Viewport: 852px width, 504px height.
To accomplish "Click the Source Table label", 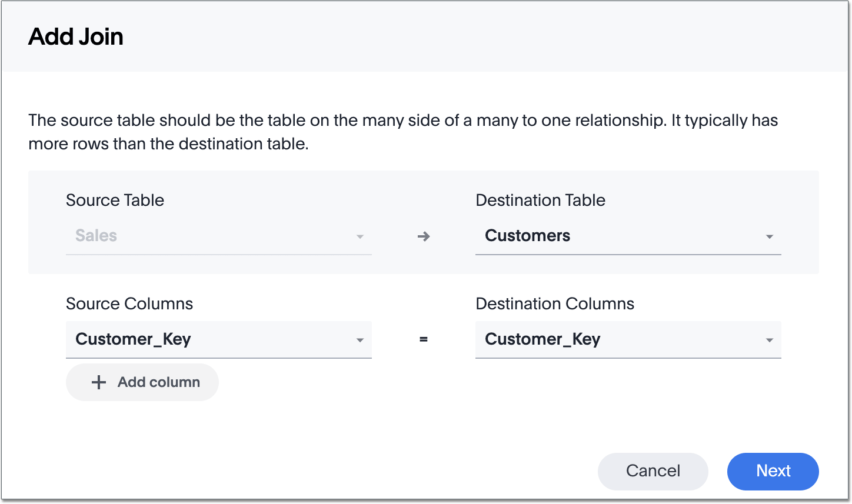I will pyautogui.click(x=115, y=201).
